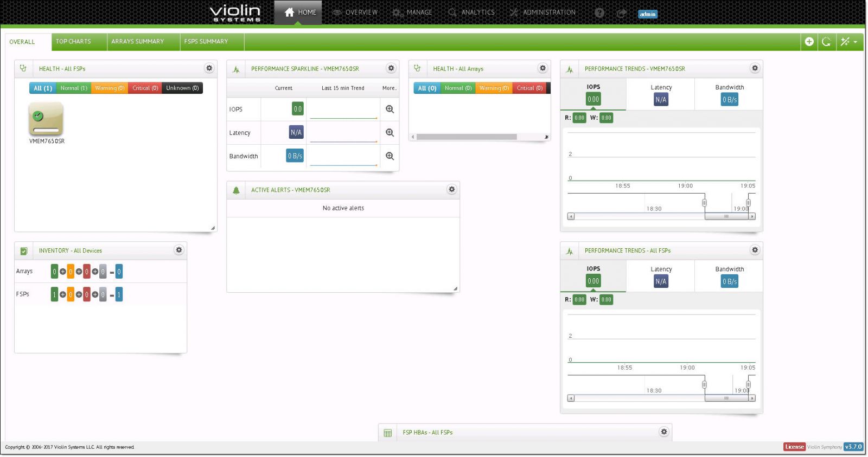Filter FSP health by Unknown (0)

182,88
